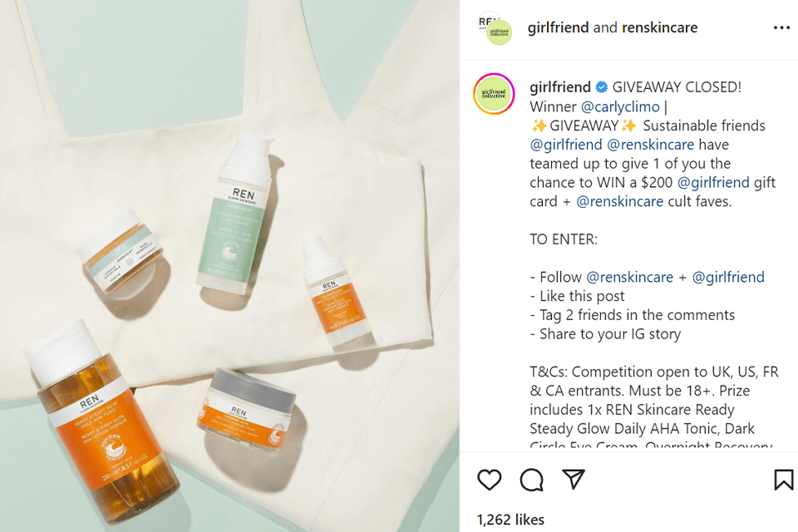Image resolution: width=798 pixels, height=532 pixels.
Task: Open renskincare profile from post header
Action: point(659,27)
